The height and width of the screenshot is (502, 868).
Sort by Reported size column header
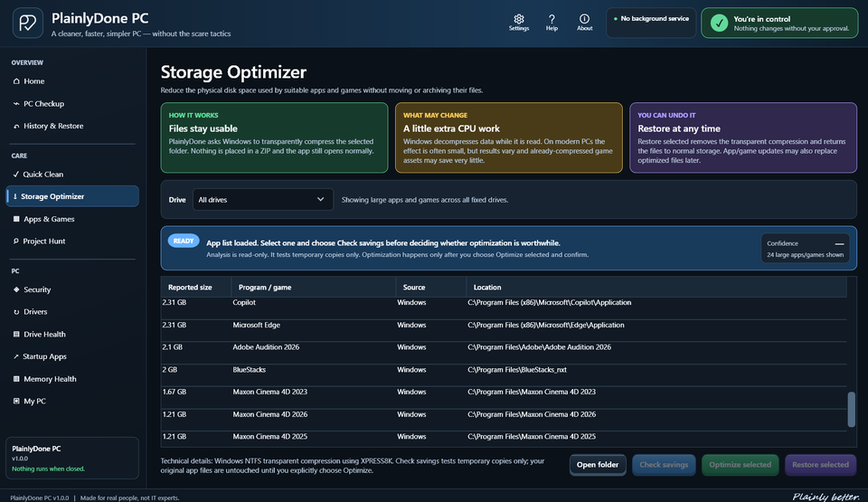click(196, 287)
